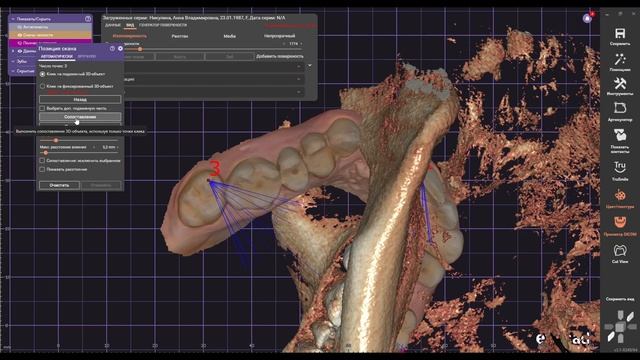
Task: Open the Генератор поверхности tab
Action: coord(163,25)
